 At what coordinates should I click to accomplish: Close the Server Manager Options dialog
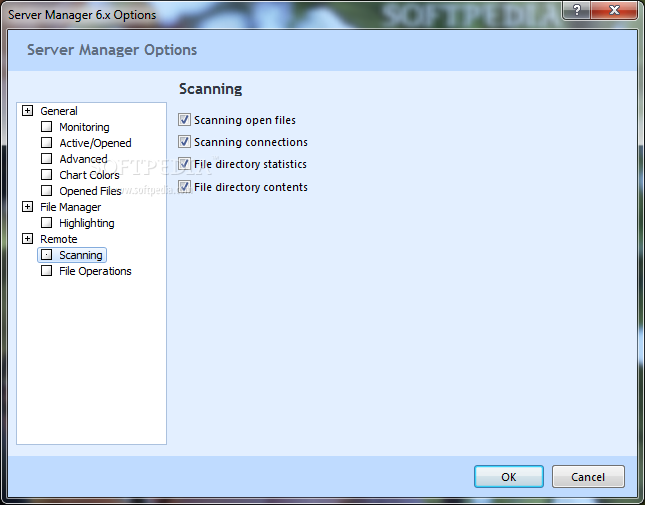point(614,10)
